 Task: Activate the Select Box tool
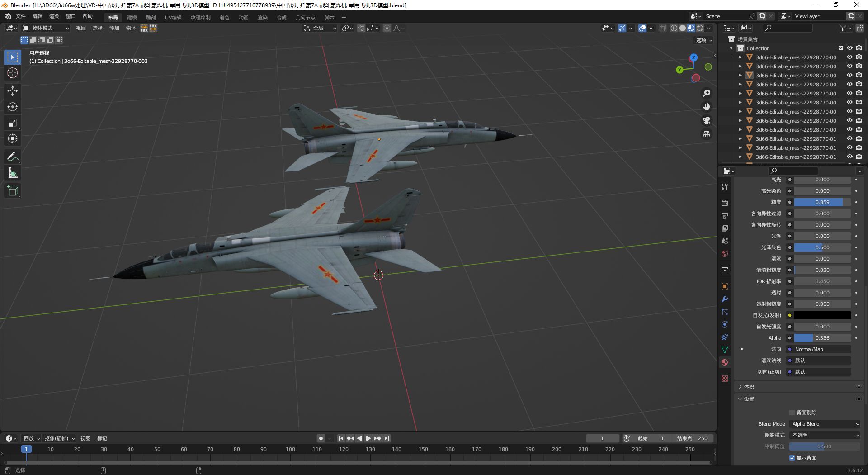pyautogui.click(x=13, y=57)
